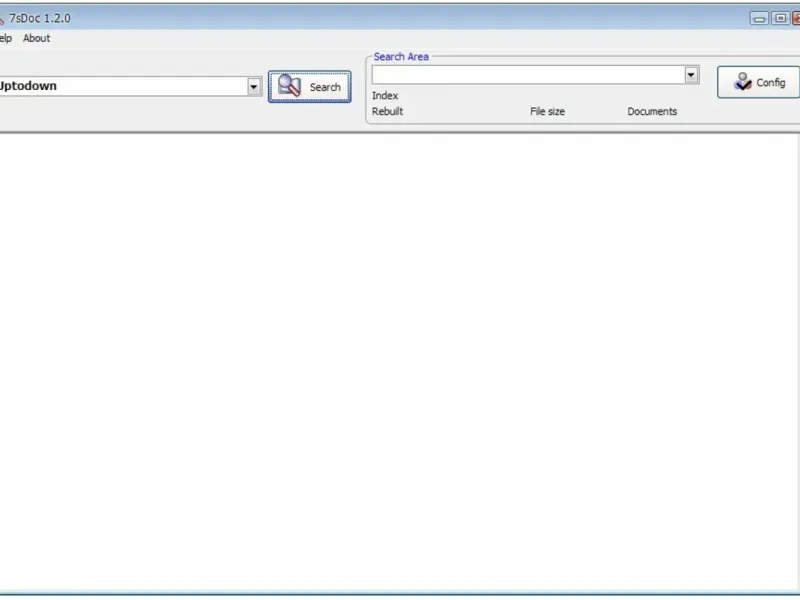
Task: Click inside the empty results pane
Action: (398, 362)
